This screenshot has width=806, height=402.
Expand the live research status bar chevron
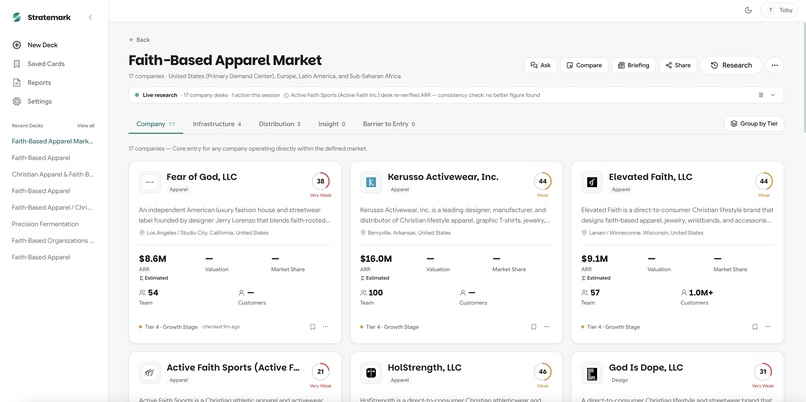pos(773,95)
